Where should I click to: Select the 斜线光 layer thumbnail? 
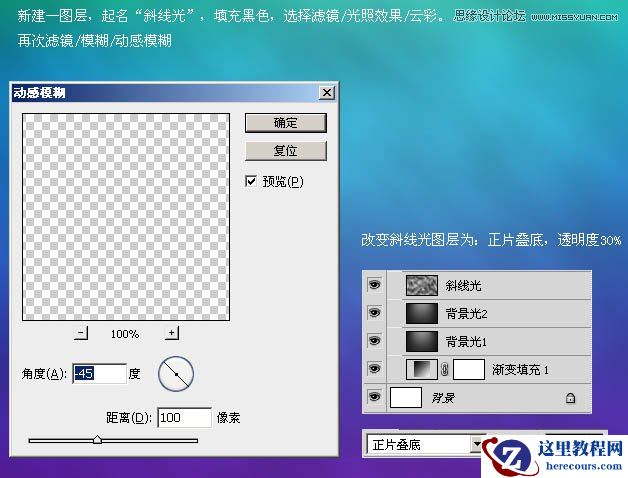pos(422,285)
